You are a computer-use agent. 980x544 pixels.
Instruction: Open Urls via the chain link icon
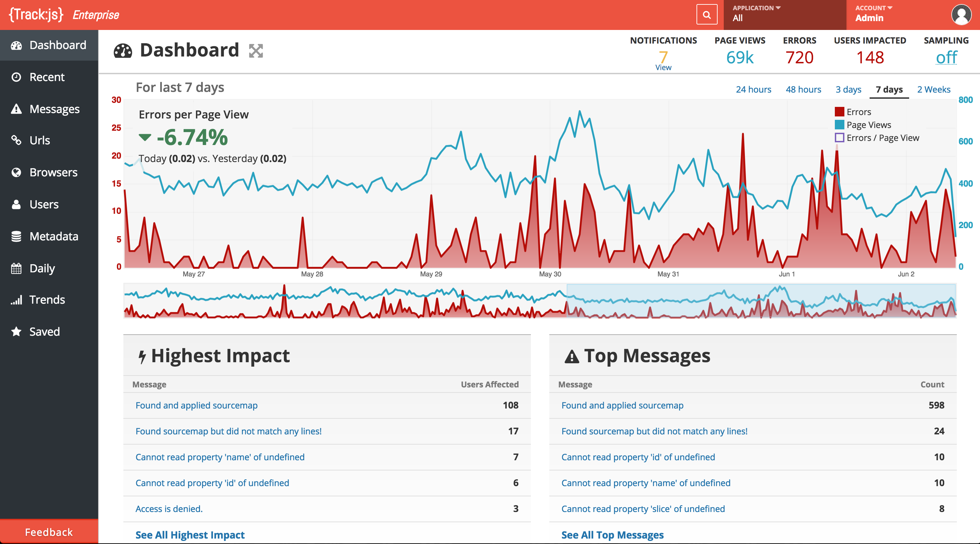point(16,140)
